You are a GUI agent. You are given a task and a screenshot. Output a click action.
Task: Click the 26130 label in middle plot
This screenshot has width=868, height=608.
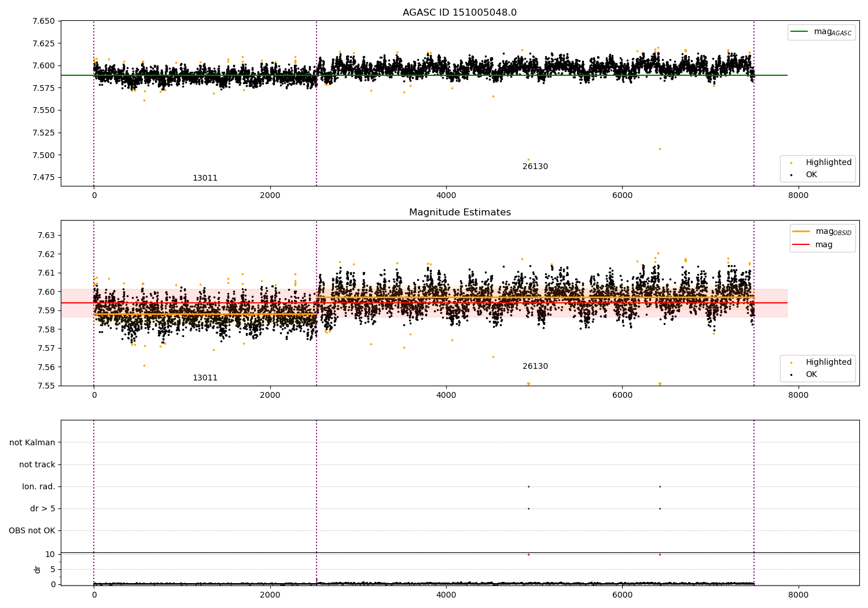[535, 366]
